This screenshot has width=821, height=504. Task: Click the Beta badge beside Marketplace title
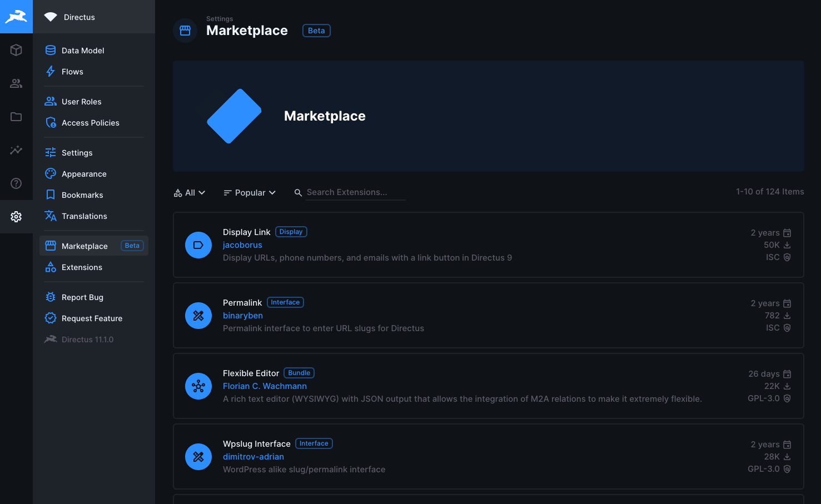(x=316, y=31)
